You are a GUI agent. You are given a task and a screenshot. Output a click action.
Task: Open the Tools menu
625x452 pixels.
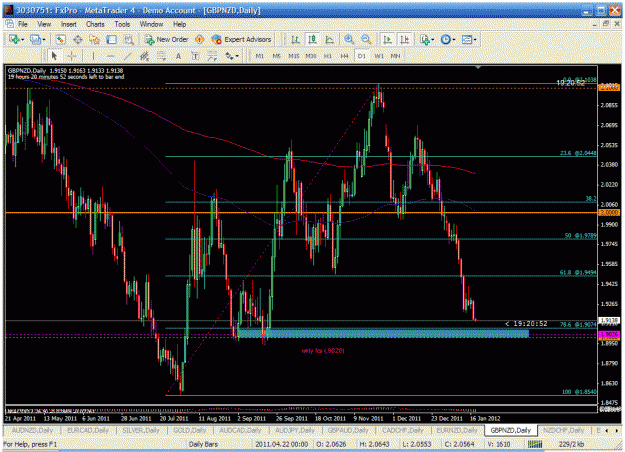coord(122,24)
